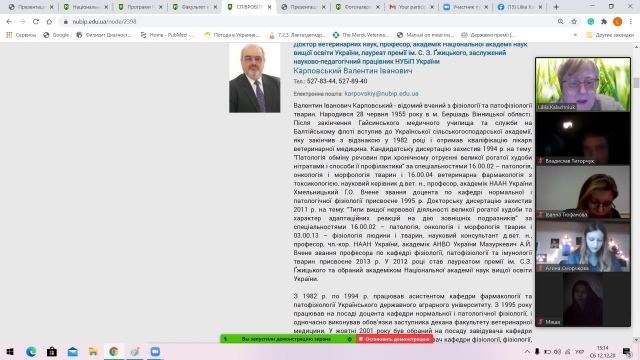The image size is (640, 360).
Task: Open the Zoom app on taskbar
Action: click(x=155, y=351)
